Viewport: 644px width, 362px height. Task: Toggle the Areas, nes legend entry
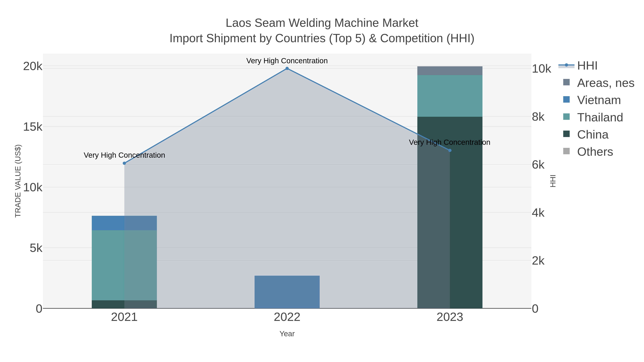coord(599,83)
